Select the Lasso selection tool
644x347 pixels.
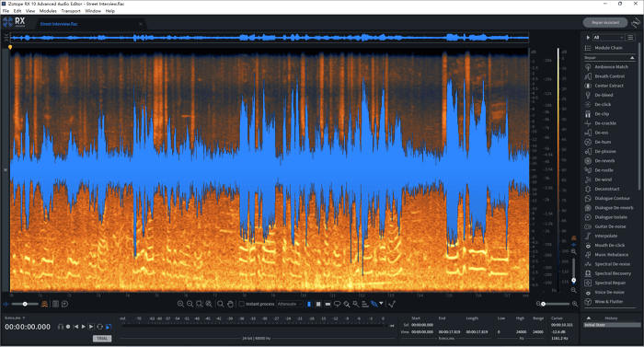[x=338, y=304]
